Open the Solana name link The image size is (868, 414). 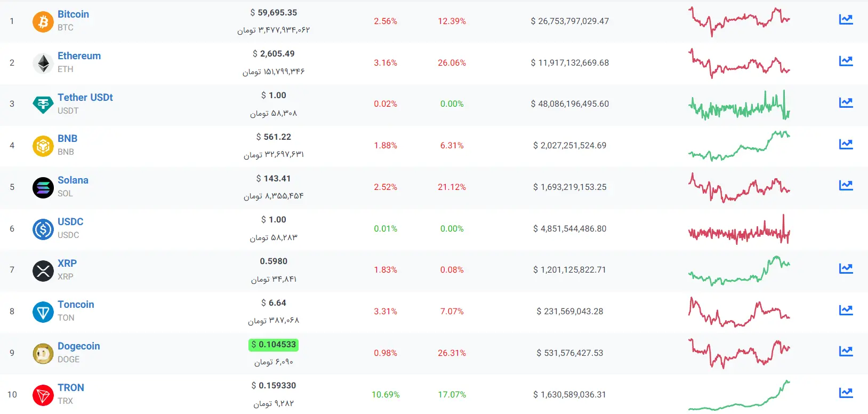click(73, 180)
